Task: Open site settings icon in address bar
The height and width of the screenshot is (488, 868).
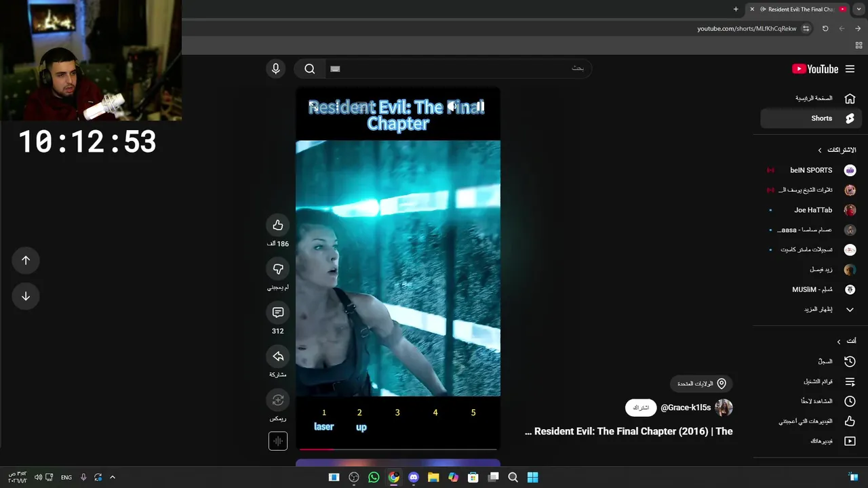Action: pos(806,28)
